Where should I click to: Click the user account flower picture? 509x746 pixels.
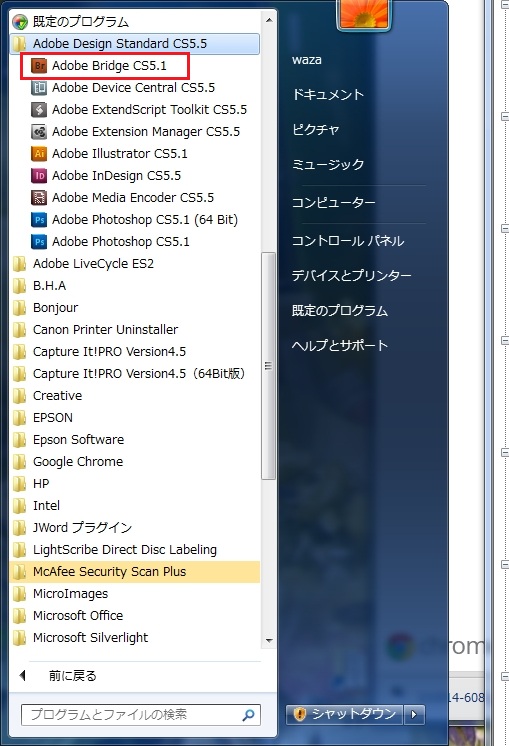364,14
